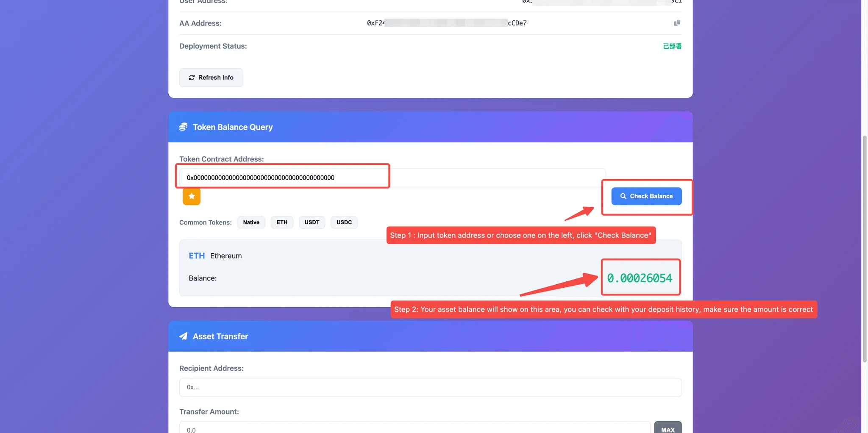
Task: Click the Asset Transfer section header title
Action: point(220,336)
